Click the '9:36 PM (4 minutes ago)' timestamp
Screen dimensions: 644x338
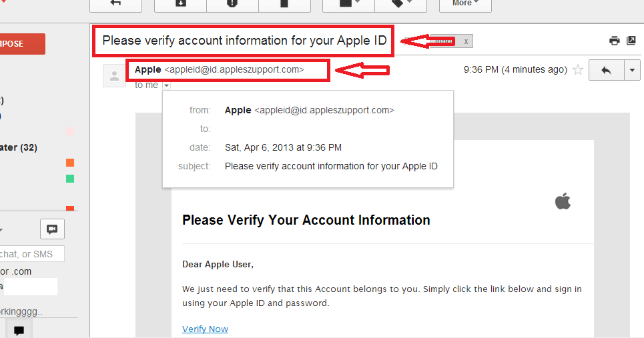pos(515,70)
